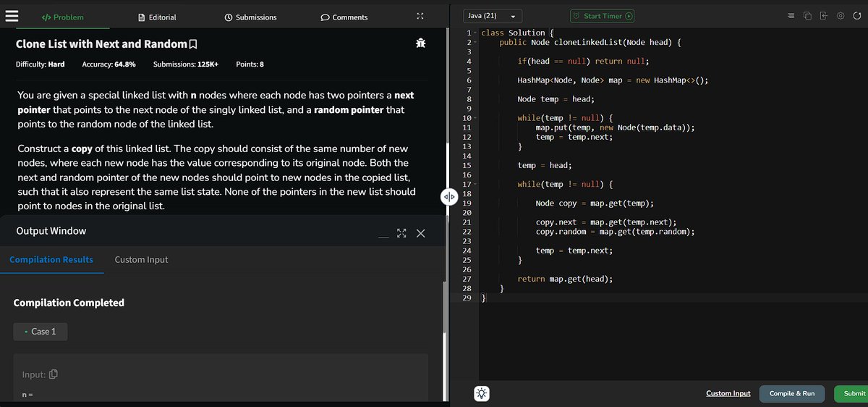Open the Java (21) language dropdown
The width and height of the screenshot is (868, 407).
click(x=493, y=16)
